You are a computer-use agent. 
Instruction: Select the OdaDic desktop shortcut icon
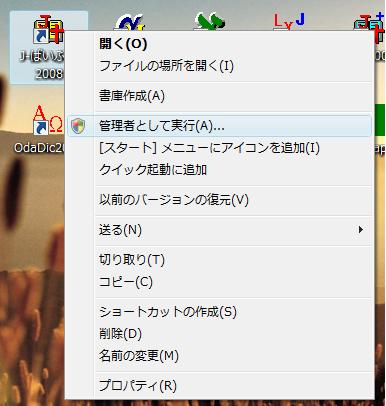[48, 121]
